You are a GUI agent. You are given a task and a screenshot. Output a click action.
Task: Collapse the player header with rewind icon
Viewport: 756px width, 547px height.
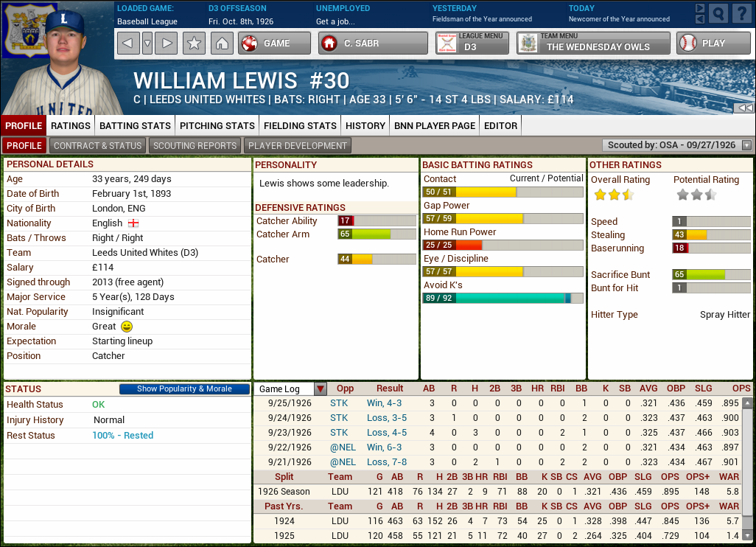(745, 108)
